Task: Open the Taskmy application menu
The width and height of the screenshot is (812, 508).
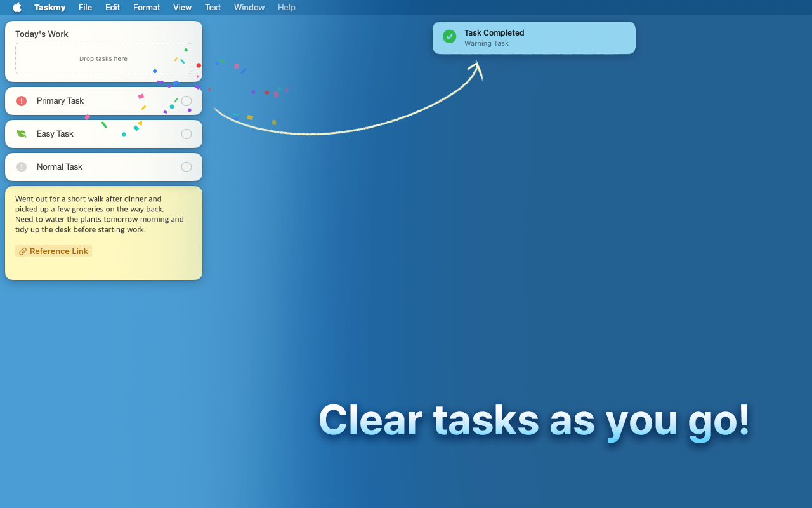Action: coord(49,8)
